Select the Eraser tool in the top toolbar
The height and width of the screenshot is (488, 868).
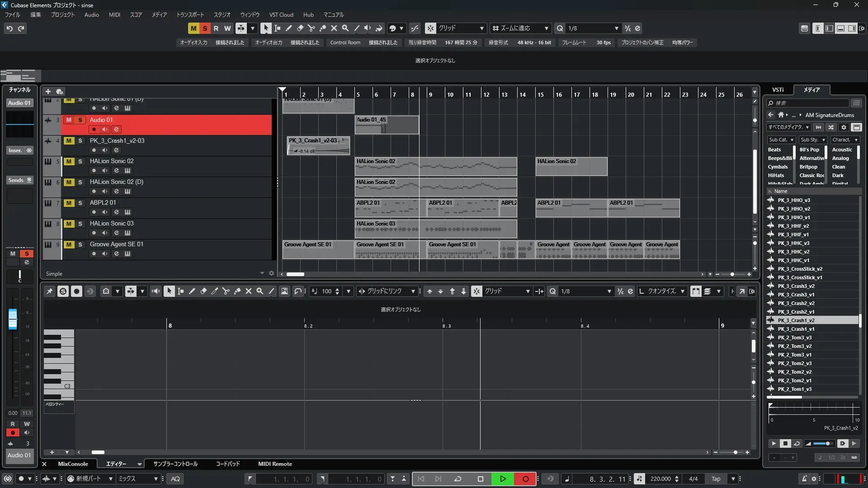[x=300, y=28]
